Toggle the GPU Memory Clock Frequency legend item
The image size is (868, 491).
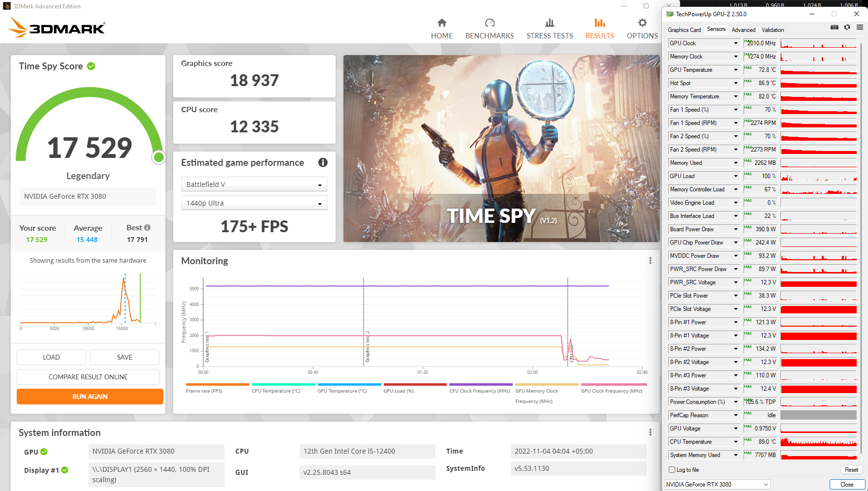[547, 393]
